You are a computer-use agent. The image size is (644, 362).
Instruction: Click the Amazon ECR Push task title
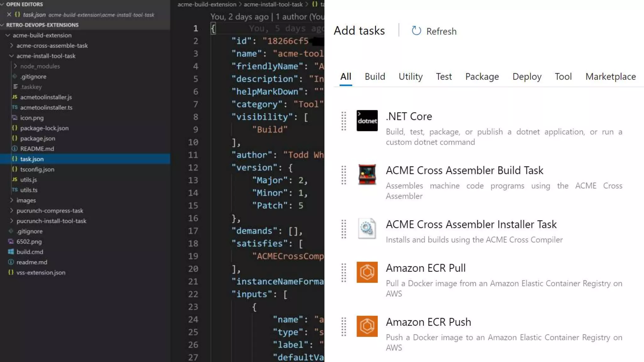pos(428,322)
